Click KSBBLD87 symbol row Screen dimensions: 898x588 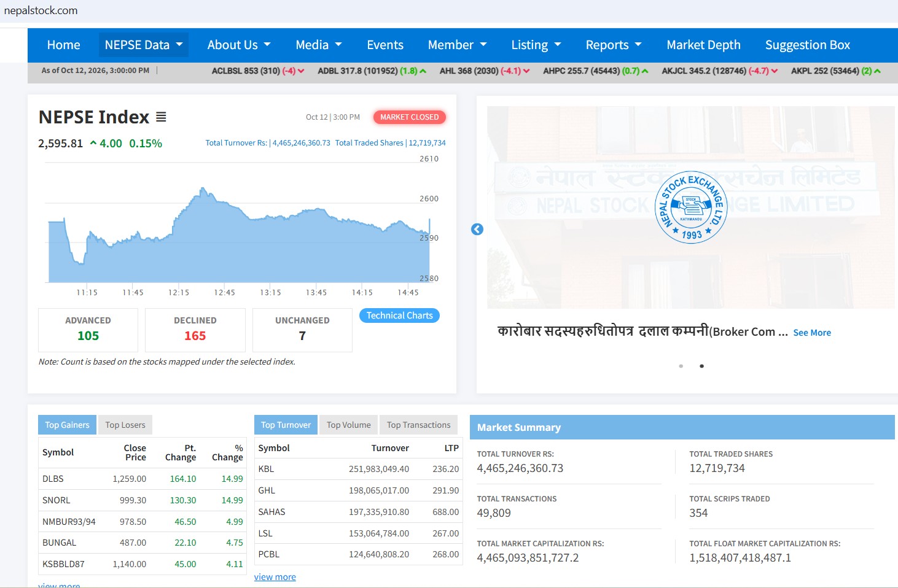click(x=143, y=564)
